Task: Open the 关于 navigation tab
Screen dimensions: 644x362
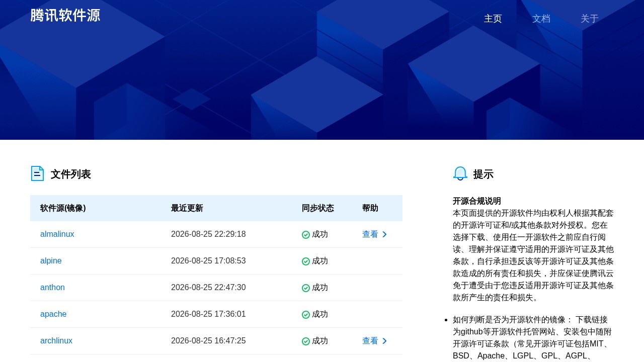Action: pos(590,19)
